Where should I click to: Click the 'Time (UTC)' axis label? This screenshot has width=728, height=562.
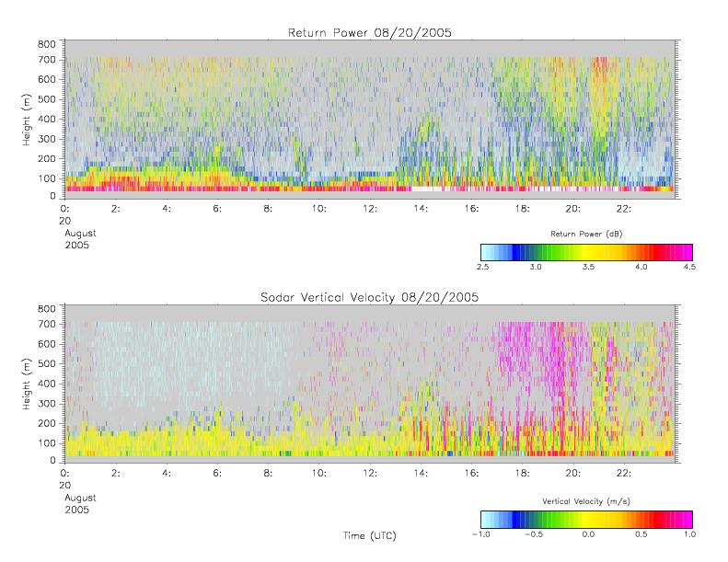(x=370, y=535)
